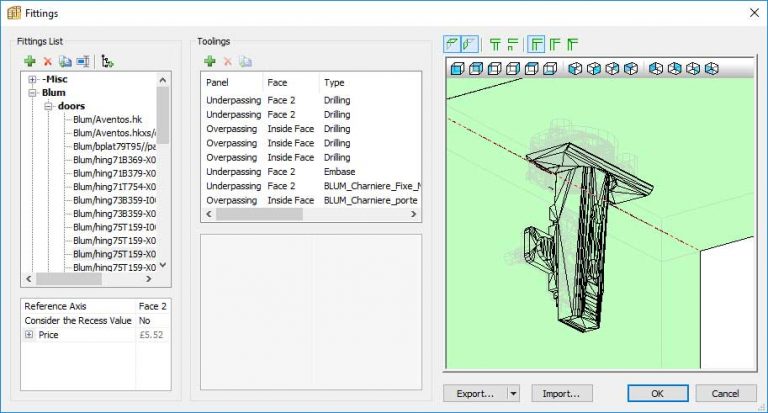
Task: Choose the sixth isometric cube view icon
Action: [674, 69]
